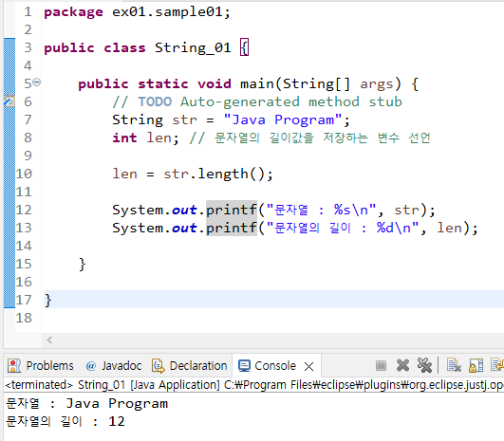
Task: Click the closing brace on line 15
Action: [83, 265]
